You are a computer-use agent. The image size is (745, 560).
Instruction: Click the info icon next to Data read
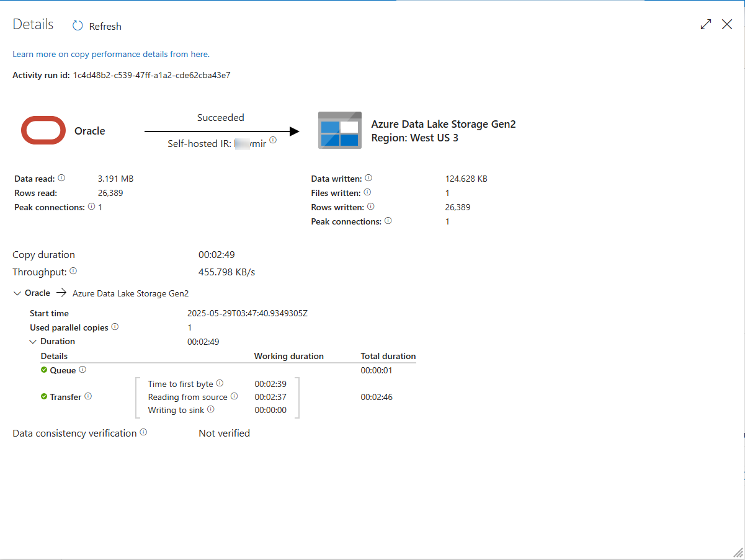[x=61, y=178]
